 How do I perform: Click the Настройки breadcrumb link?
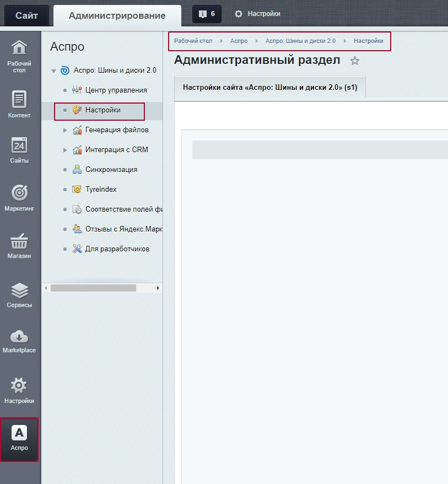(369, 41)
